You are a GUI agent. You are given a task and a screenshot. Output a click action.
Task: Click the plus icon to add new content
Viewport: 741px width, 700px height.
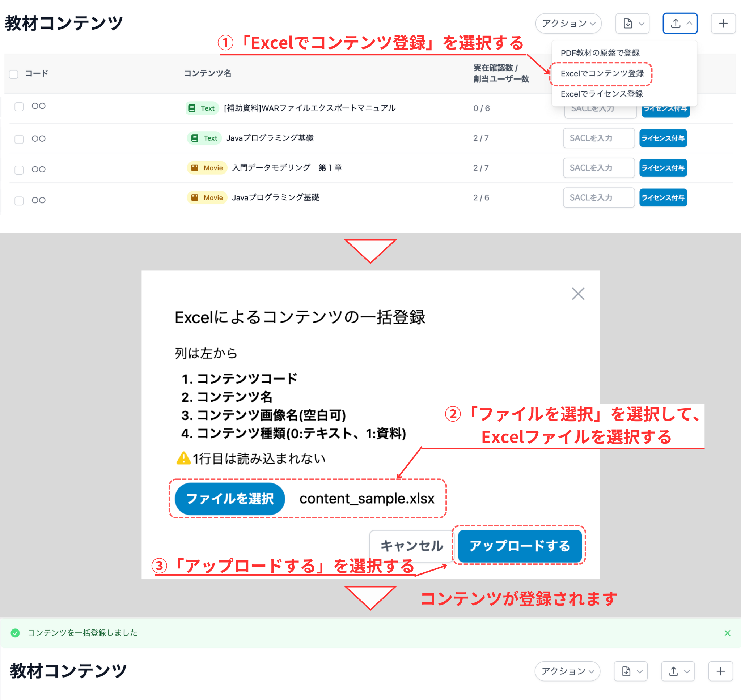coord(723,23)
